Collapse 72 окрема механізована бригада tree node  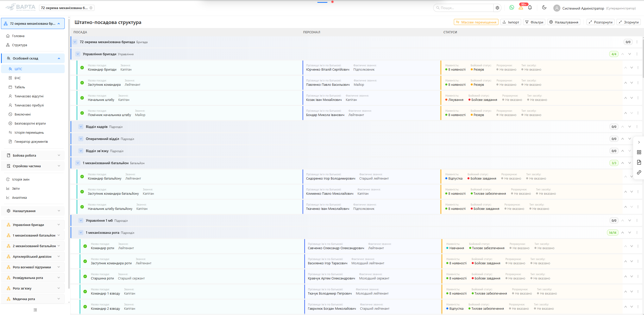point(75,42)
